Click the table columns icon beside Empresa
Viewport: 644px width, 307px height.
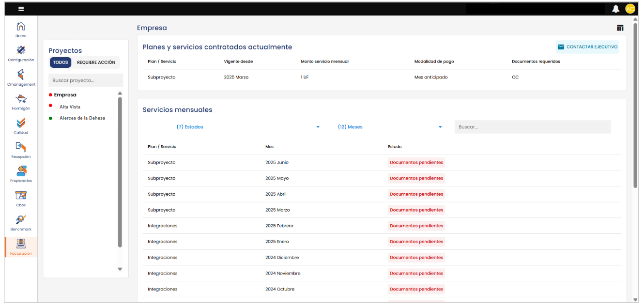pos(620,28)
